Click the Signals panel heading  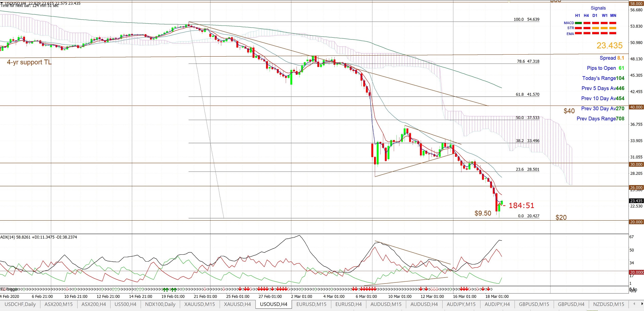[x=598, y=8]
